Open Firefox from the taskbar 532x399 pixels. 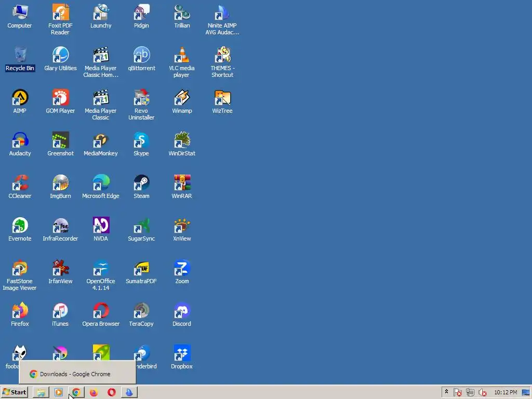pos(94,393)
